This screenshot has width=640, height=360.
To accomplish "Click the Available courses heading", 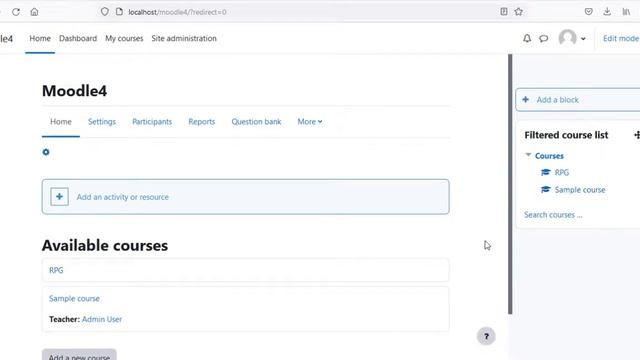I will tap(105, 246).
